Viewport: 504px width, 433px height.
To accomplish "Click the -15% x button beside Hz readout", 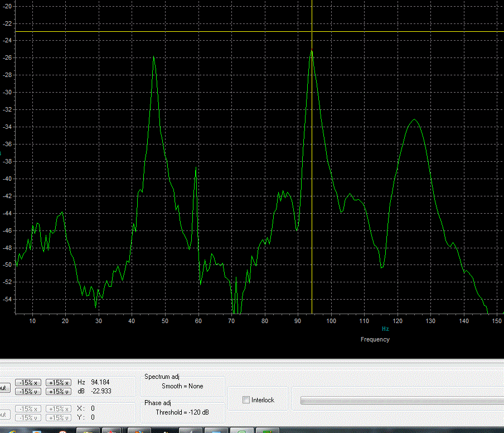I will point(28,382).
